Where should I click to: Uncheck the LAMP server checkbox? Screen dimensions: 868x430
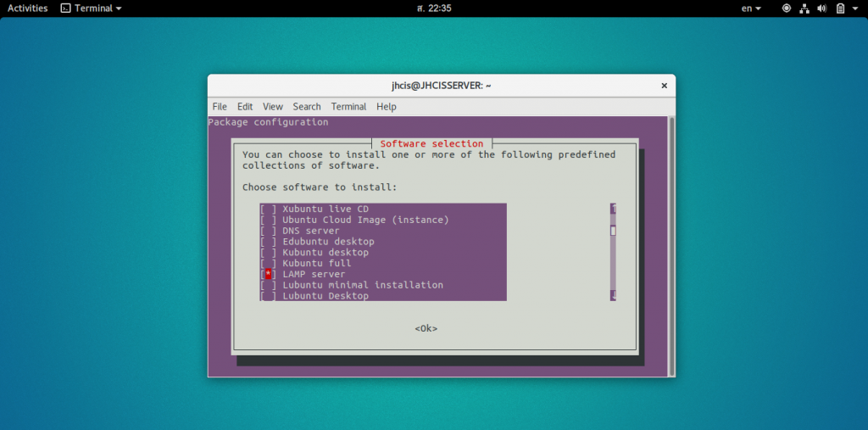point(268,274)
